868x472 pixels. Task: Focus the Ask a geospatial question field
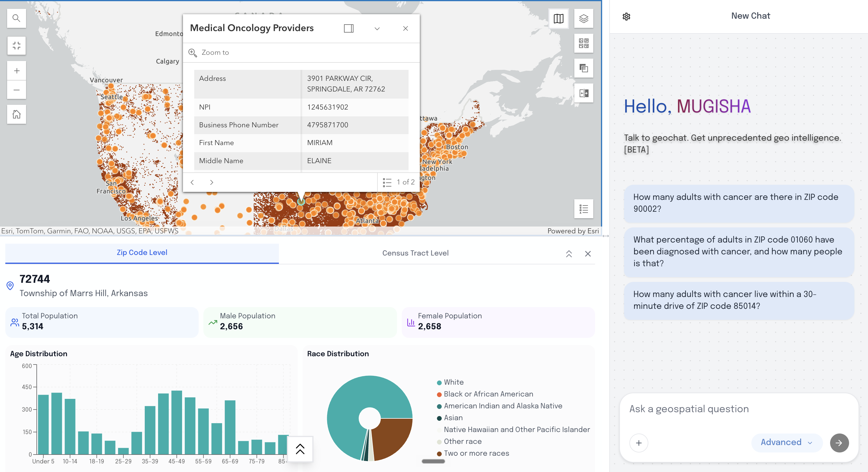click(739, 409)
